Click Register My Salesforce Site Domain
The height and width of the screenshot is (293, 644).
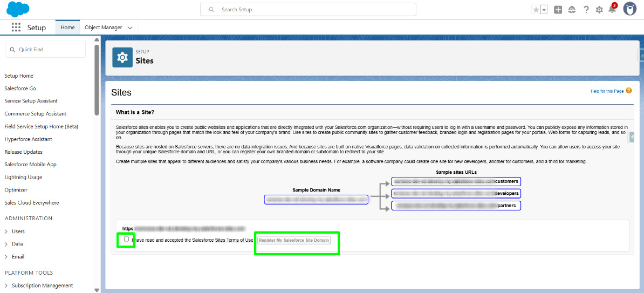(x=294, y=240)
